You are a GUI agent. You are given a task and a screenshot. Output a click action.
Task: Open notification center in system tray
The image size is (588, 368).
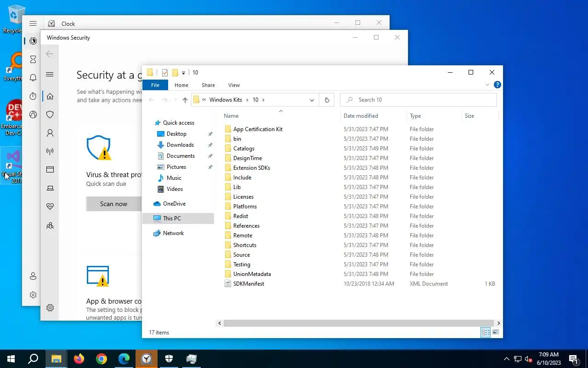point(573,359)
